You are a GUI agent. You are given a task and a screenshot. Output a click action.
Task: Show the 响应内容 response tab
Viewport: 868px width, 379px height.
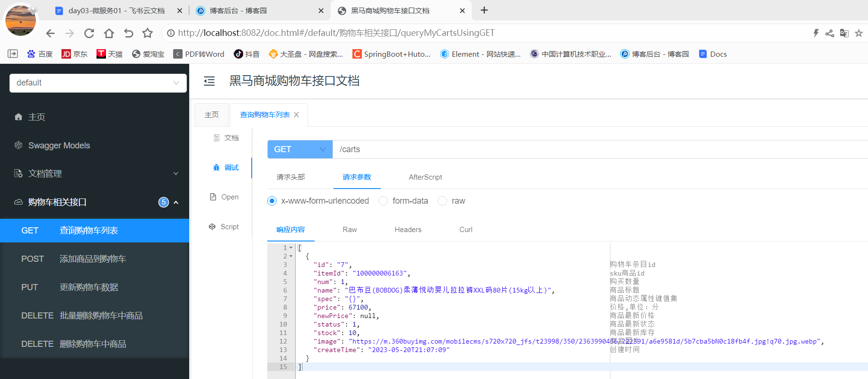(290, 230)
